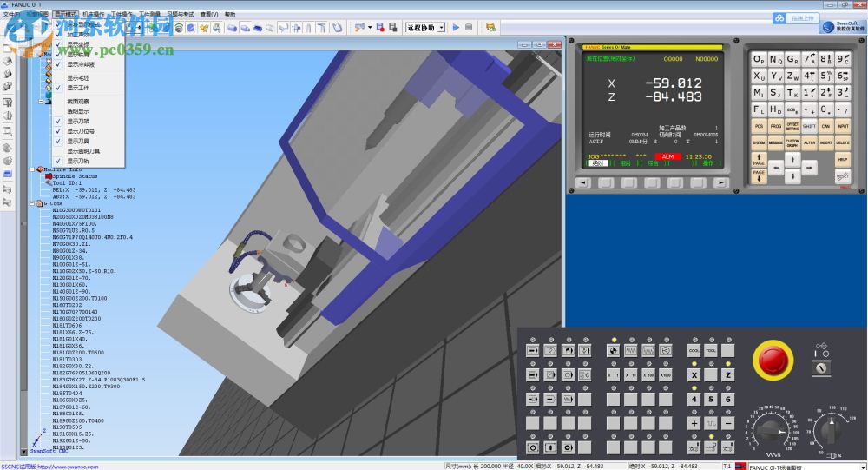868x470 pixels.
Task: Click the right softkey arrow below CRT
Action: pyautogui.click(x=720, y=182)
